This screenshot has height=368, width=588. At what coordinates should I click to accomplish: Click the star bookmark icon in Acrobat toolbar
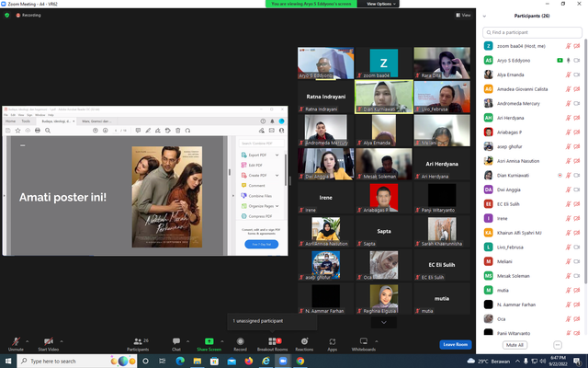17,131
